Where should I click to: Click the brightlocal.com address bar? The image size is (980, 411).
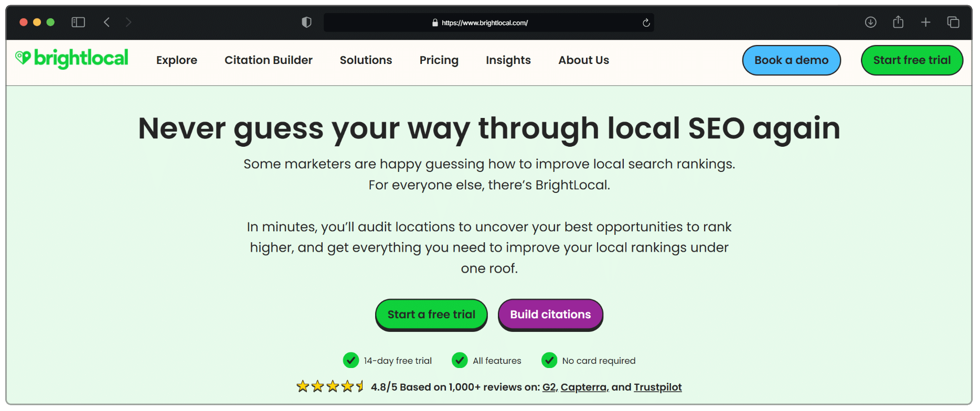[489, 23]
